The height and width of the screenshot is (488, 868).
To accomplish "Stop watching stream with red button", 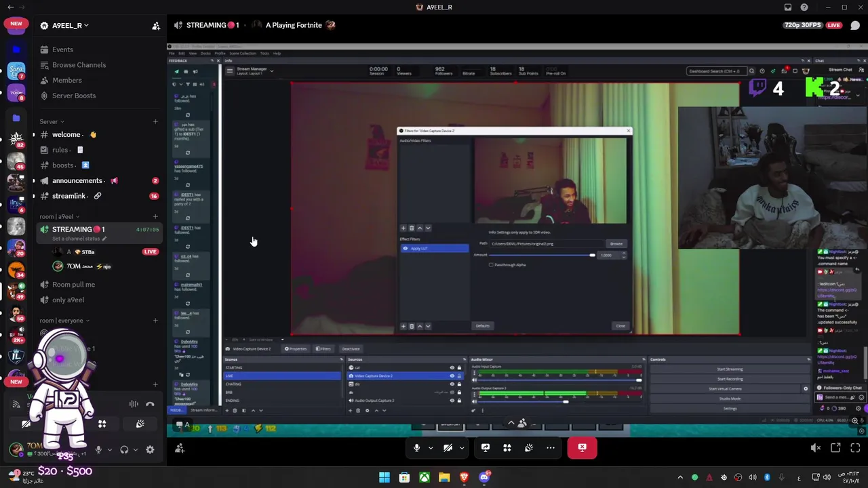I will pyautogui.click(x=582, y=448).
